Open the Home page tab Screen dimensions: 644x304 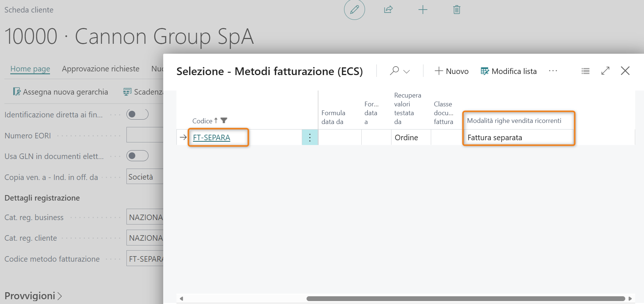(x=30, y=69)
